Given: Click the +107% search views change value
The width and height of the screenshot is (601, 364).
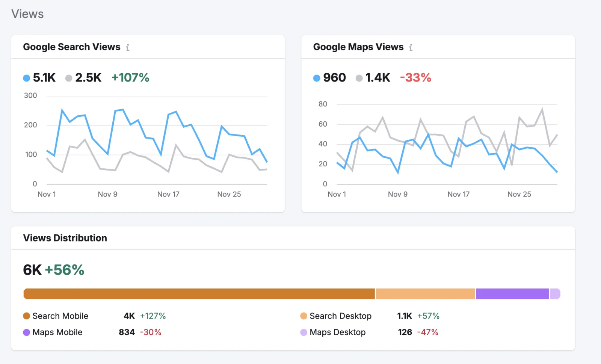Looking at the screenshot, I should (x=130, y=78).
